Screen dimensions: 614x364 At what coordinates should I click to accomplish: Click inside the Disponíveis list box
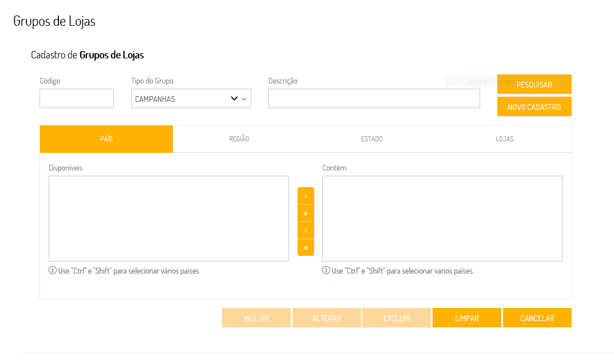(x=169, y=219)
